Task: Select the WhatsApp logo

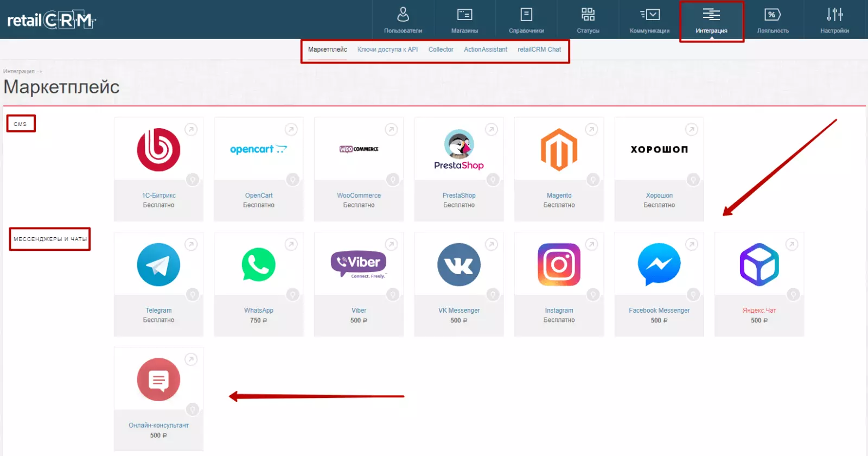Action: coord(259,265)
